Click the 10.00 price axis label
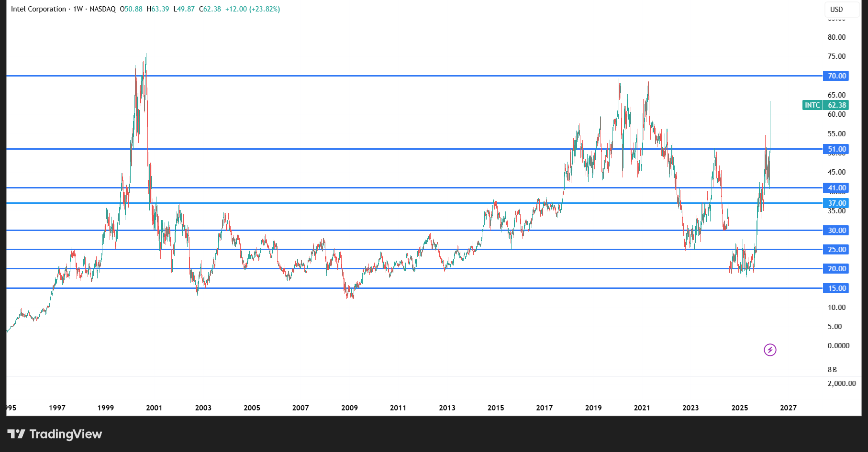The height and width of the screenshot is (452, 868). click(x=837, y=307)
